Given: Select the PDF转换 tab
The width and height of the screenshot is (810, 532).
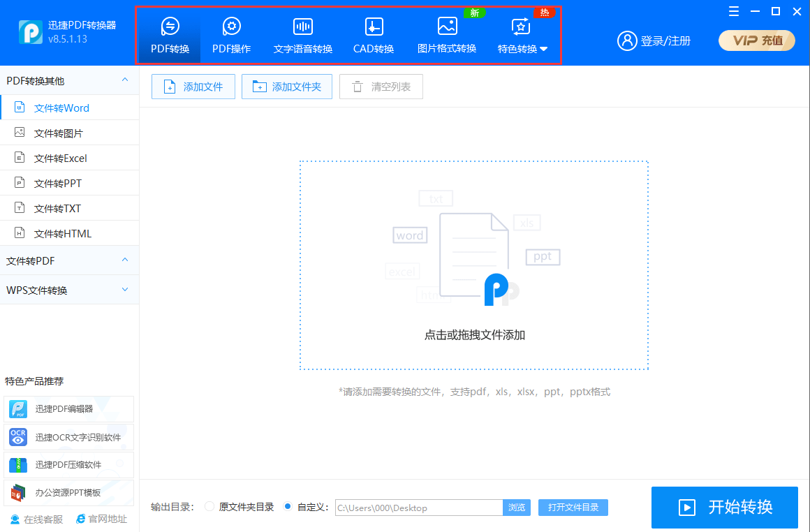Looking at the screenshot, I should point(169,35).
